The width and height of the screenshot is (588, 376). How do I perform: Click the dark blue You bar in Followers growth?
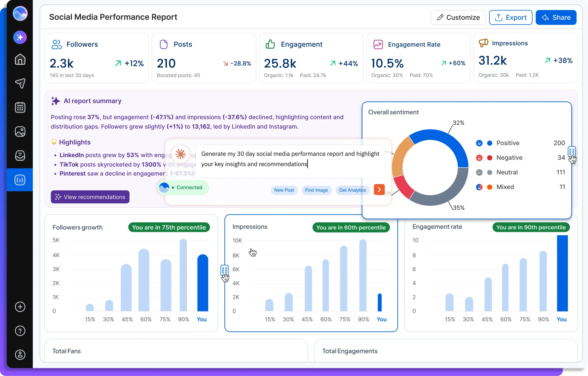click(x=203, y=283)
